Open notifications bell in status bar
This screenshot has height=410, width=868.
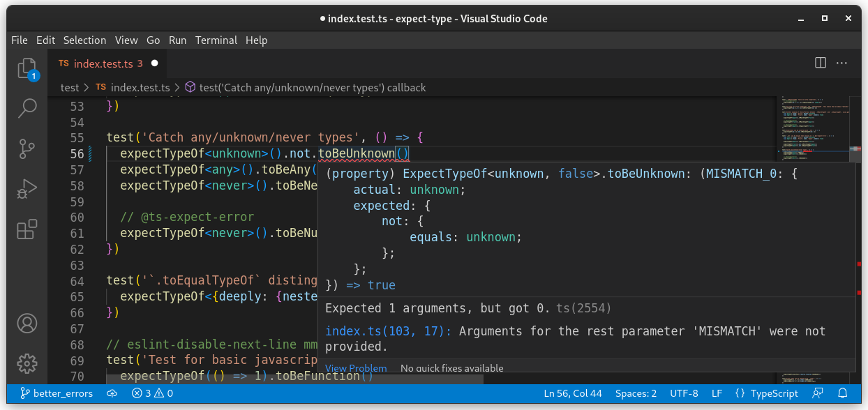point(842,393)
